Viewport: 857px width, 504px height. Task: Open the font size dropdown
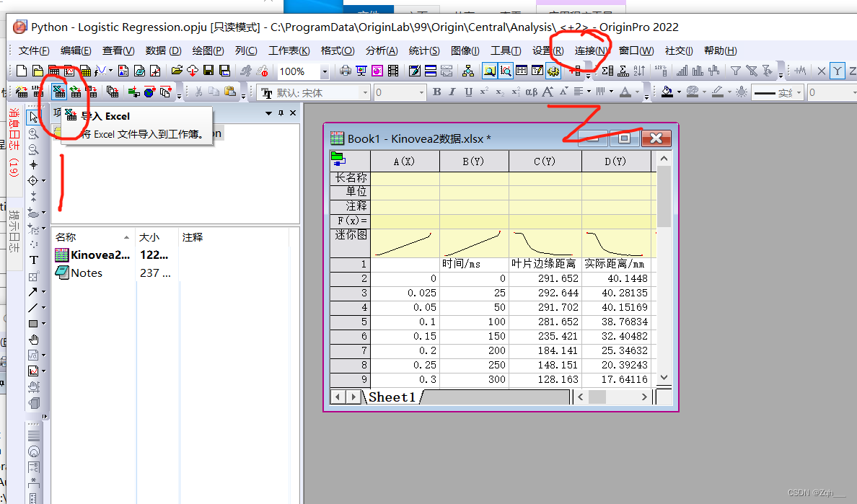421,93
